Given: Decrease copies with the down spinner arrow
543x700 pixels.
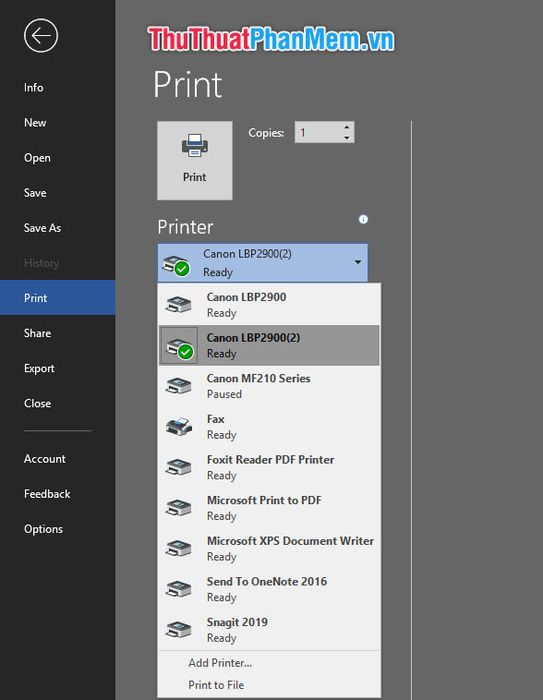Looking at the screenshot, I should tap(347, 138).
